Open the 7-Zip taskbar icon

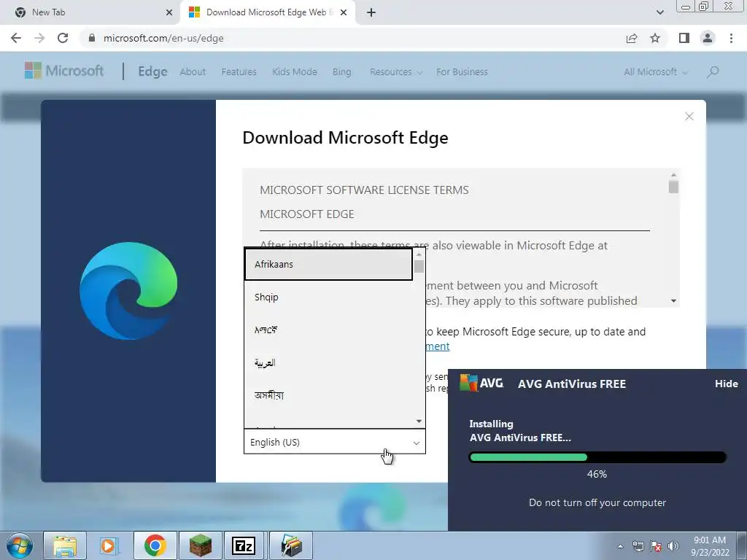point(244,545)
